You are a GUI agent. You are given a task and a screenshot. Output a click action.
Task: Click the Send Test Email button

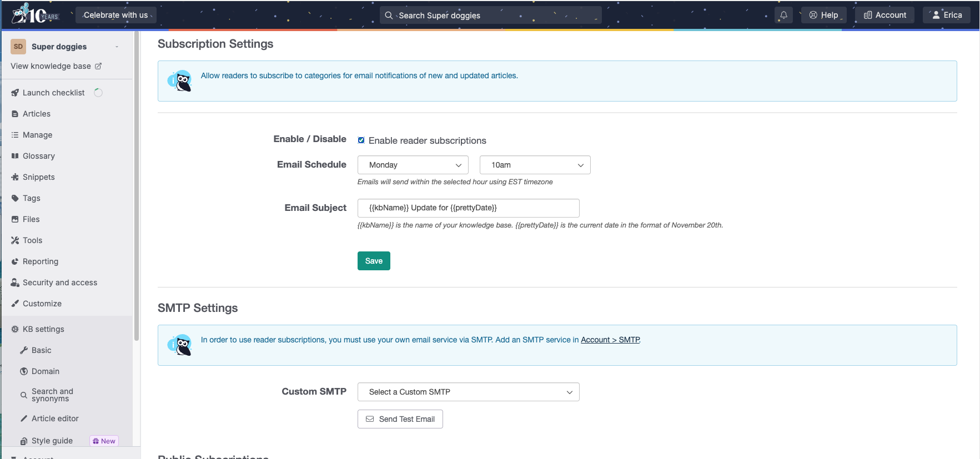400,419
